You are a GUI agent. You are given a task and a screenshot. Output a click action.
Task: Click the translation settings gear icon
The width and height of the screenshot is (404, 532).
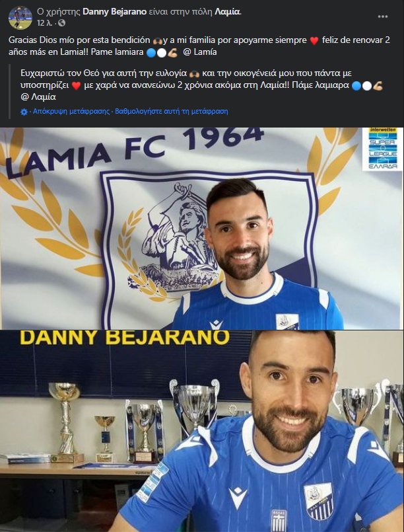tap(24, 112)
